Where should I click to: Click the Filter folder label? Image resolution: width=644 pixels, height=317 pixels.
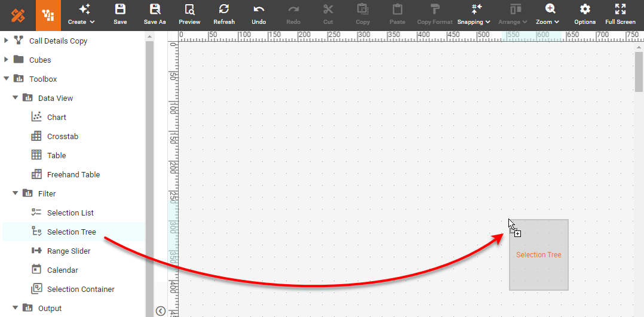pos(47,194)
